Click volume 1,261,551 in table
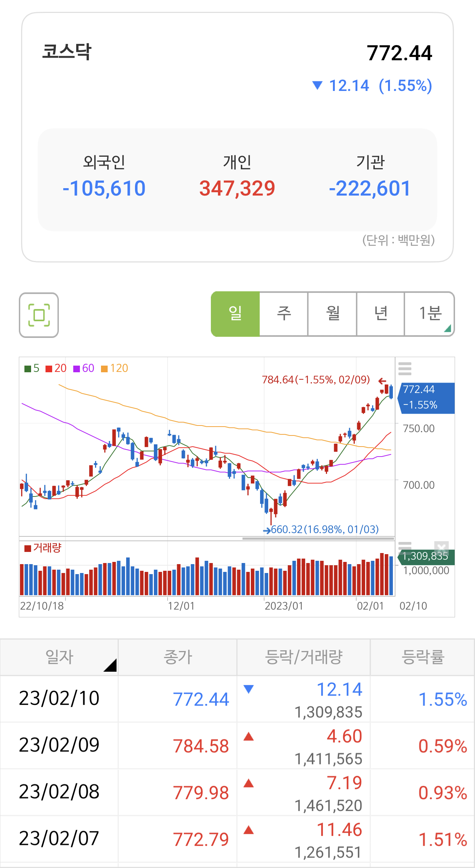 click(x=328, y=853)
